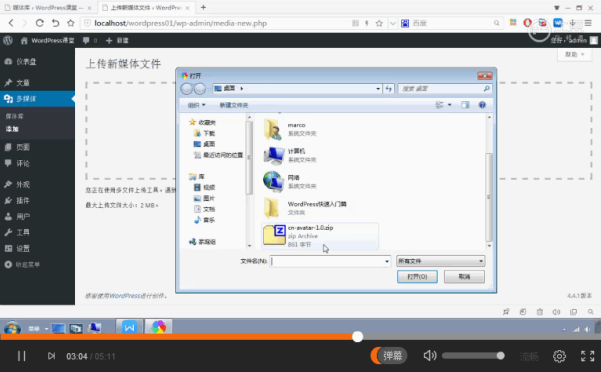Open a new browser tab with plus button
Screen dimensions: 601x372
pos(203,7)
